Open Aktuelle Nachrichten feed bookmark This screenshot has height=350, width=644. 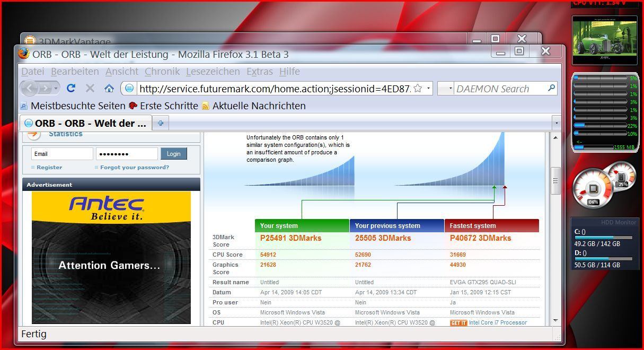tap(253, 106)
